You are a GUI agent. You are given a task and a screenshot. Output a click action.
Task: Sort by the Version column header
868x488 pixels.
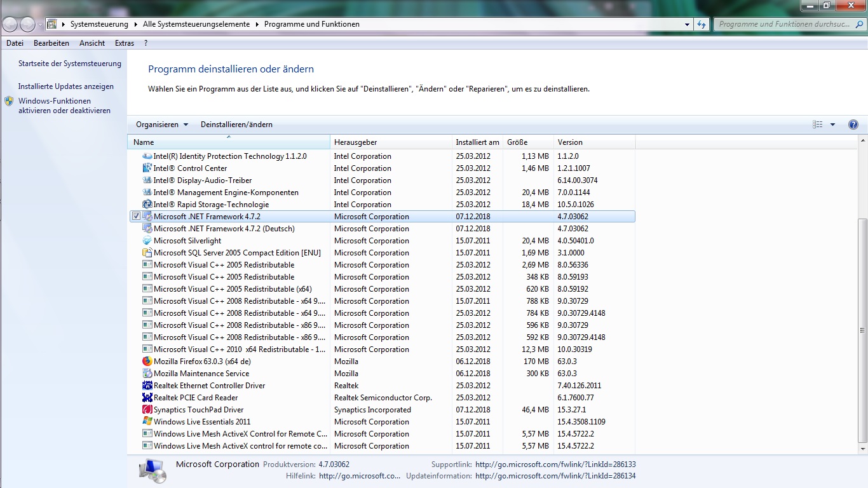pyautogui.click(x=594, y=142)
